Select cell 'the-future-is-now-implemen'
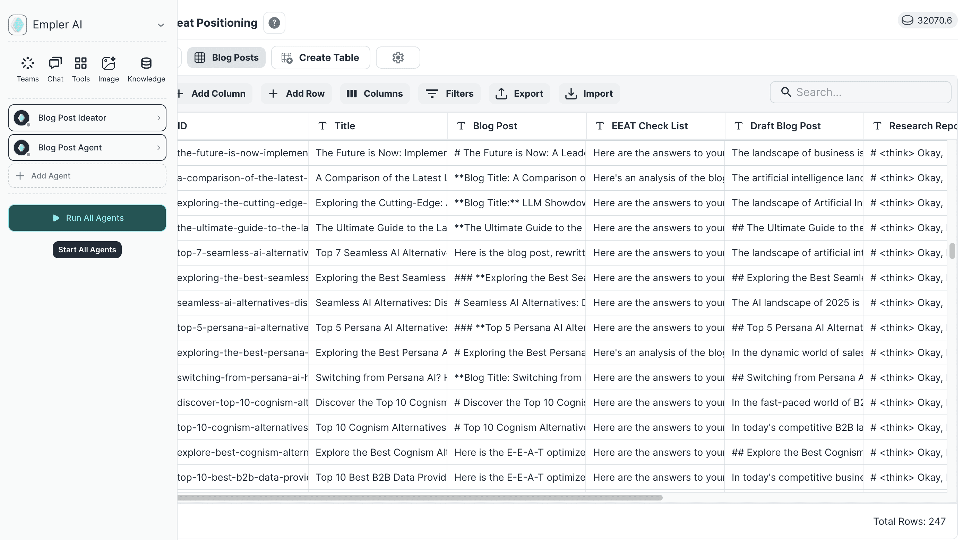 click(x=243, y=153)
